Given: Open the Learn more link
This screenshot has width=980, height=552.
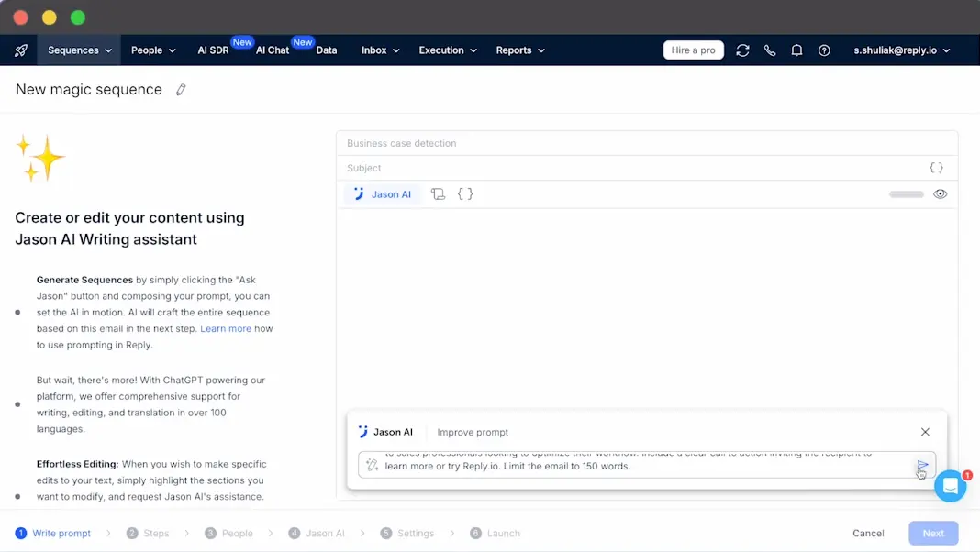Looking at the screenshot, I should coord(226,328).
